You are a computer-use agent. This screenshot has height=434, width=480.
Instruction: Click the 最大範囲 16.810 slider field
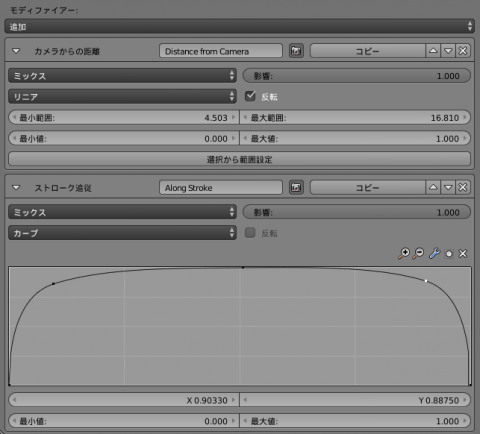tap(355, 117)
